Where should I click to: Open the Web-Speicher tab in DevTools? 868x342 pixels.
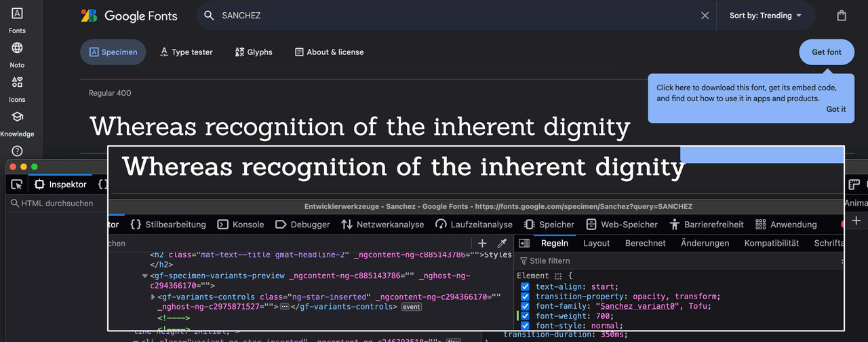click(x=622, y=225)
